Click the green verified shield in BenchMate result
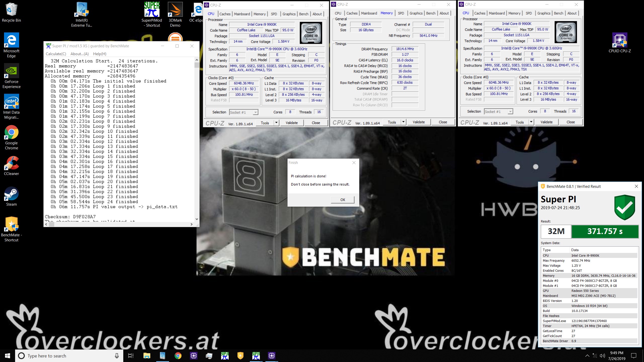This screenshot has width=644, height=362. (625, 207)
